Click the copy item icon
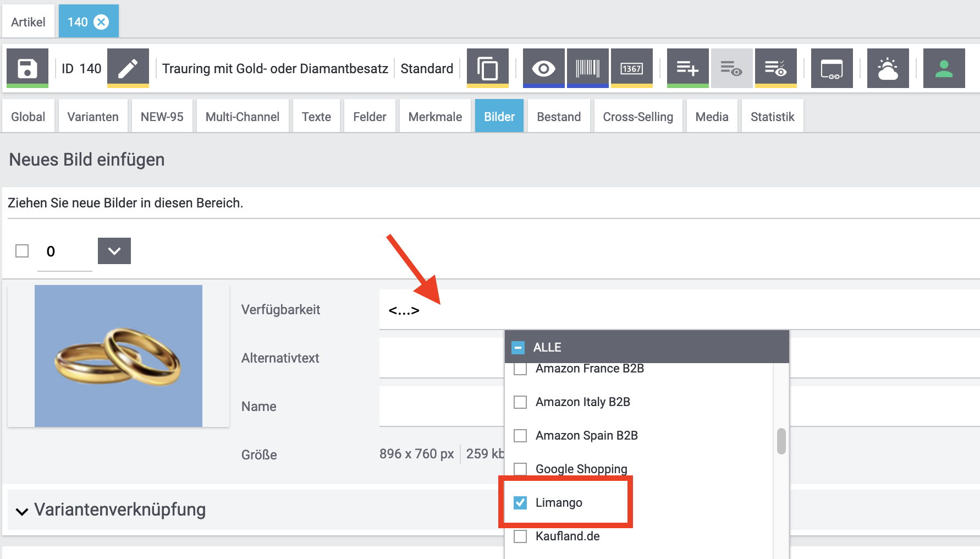Viewport: 980px width, 559px height. pyautogui.click(x=487, y=68)
